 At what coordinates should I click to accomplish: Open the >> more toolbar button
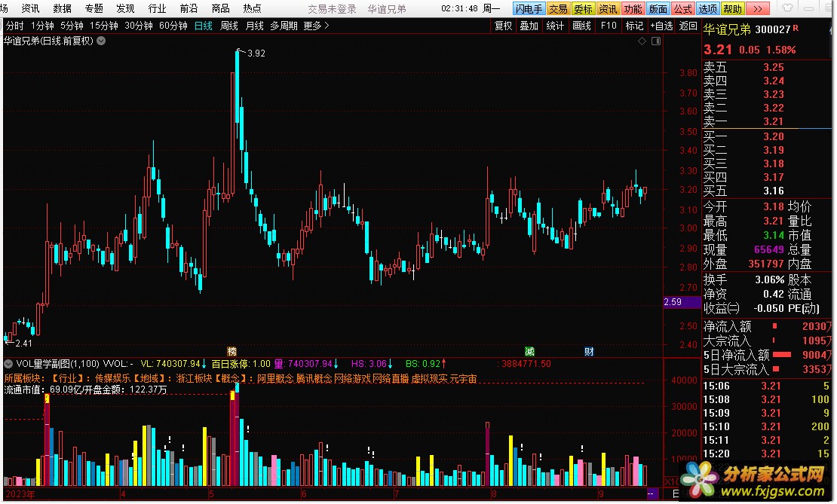(758, 8)
